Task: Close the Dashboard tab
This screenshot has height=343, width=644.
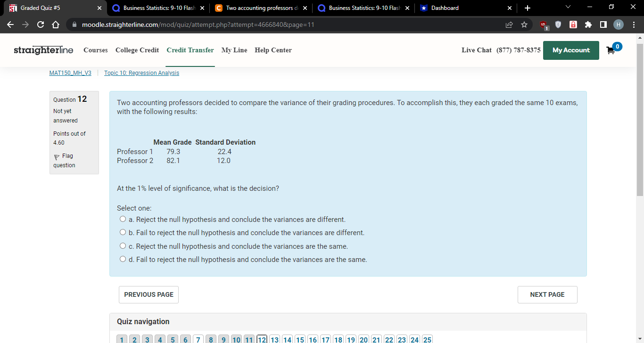Action: click(x=510, y=8)
